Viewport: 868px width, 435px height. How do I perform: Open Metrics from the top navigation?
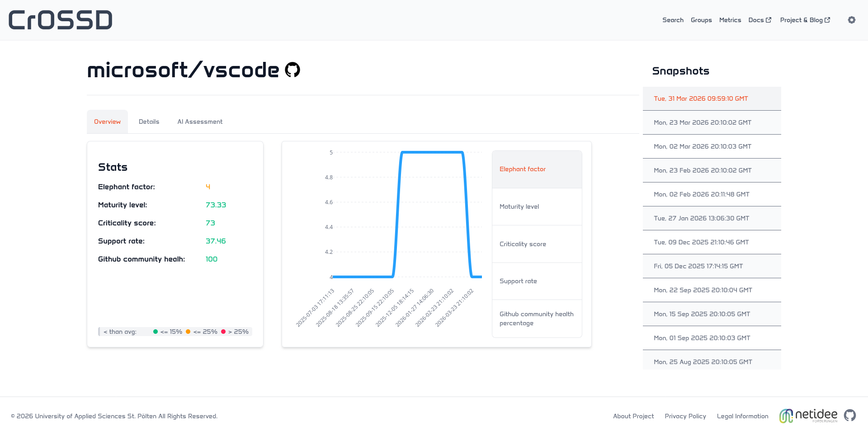[x=730, y=20]
